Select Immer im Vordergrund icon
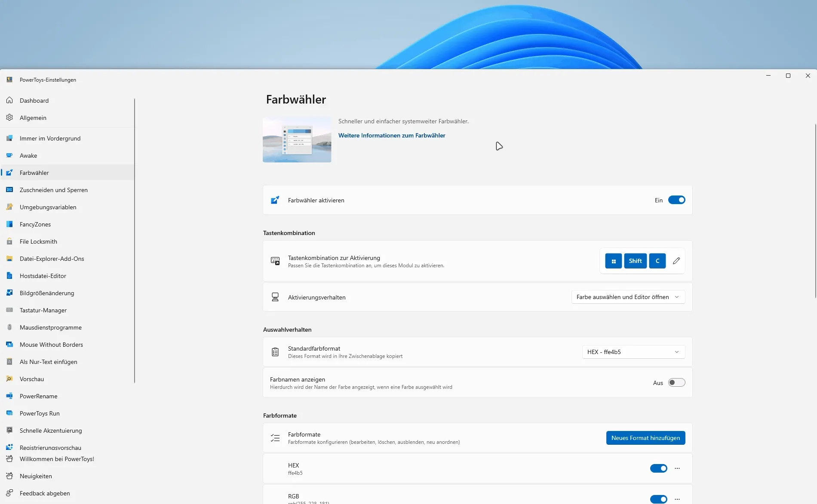This screenshot has height=504, width=817. 9,138
